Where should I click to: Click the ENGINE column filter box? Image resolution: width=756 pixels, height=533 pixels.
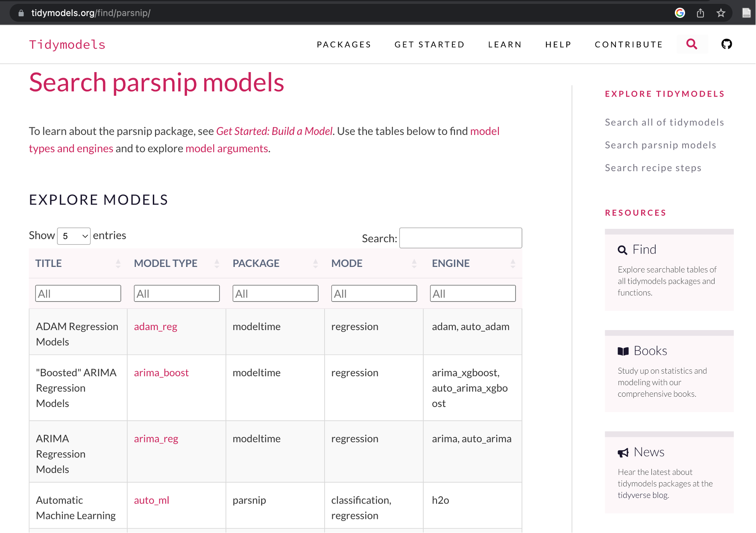click(473, 293)
